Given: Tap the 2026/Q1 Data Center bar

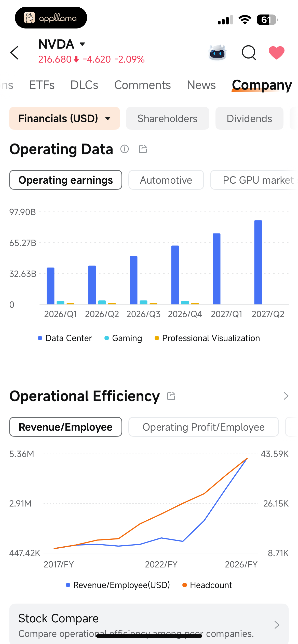Looking at the screenshot, I should click(50, 286).
